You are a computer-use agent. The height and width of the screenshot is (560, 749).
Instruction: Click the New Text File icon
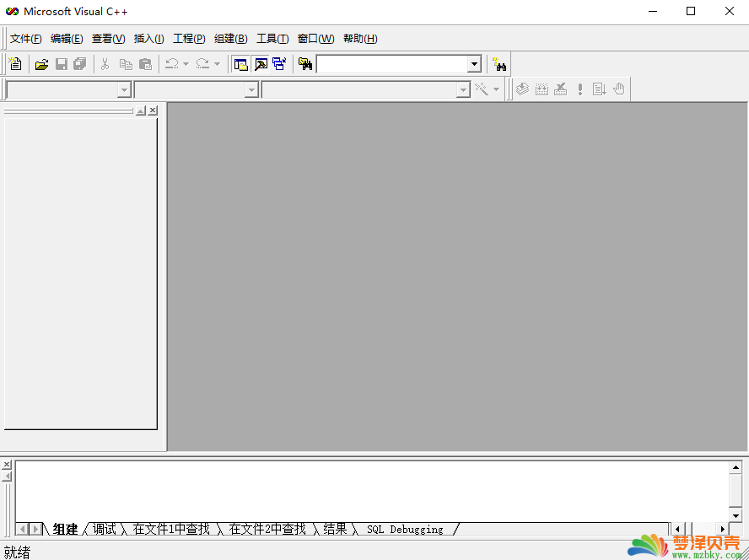tap(15, 63)
